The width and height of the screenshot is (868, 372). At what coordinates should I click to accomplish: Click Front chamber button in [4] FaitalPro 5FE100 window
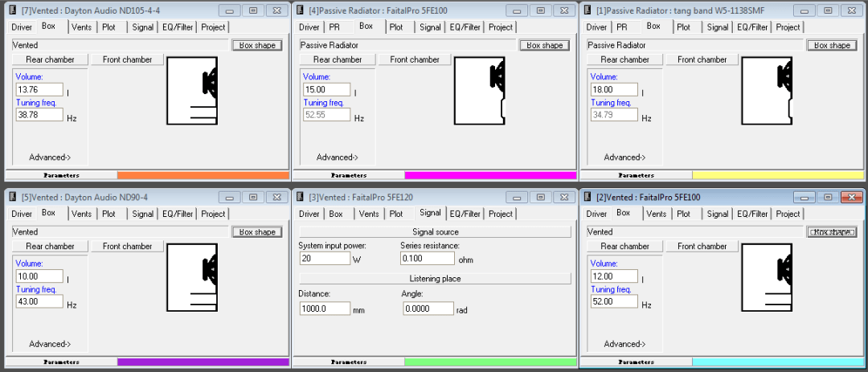[x=415, y=59]
